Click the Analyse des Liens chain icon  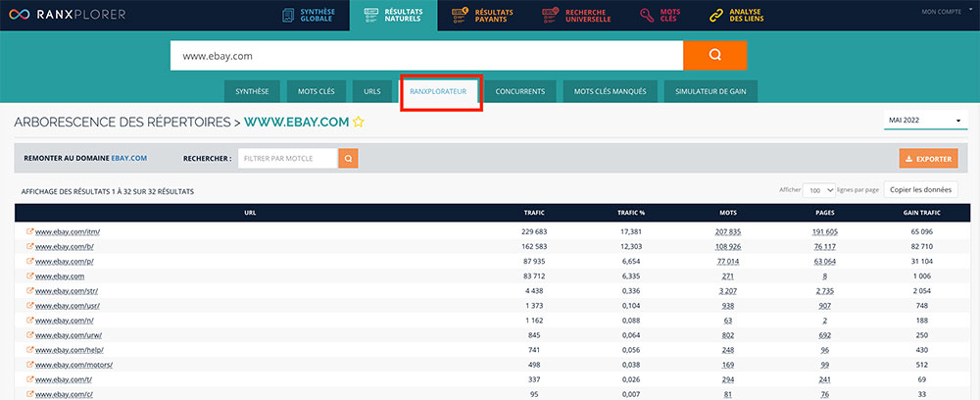[x=716, y=15]
